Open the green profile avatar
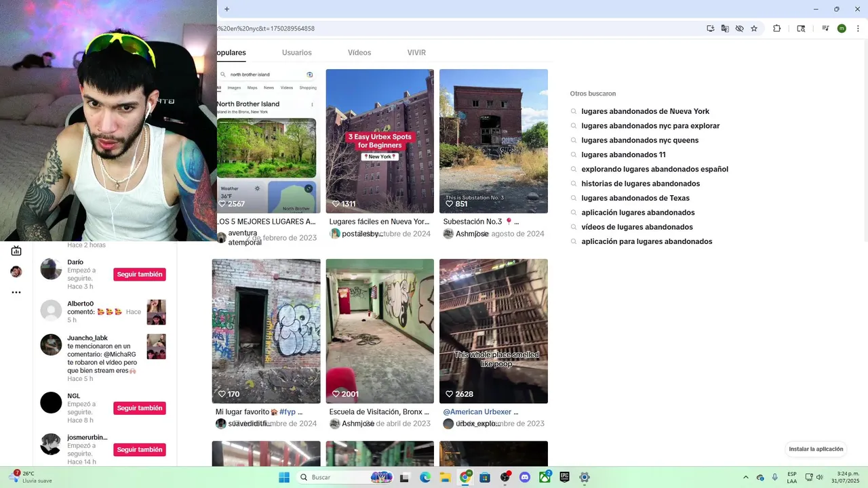Screen dimensions: 868x488 pos(842,28)
